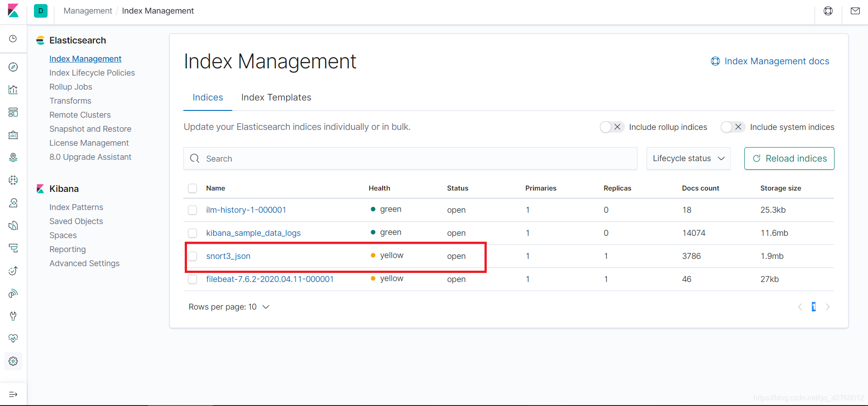Open Index Patterns under Kibana
868x406 pixels.
[76, 207]
